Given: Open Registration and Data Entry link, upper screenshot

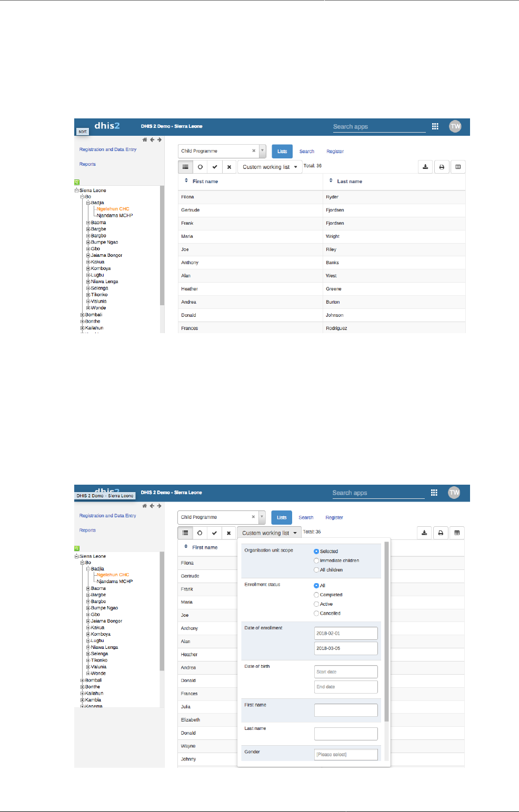Looking at the screenshot, I should pyautogui.click(x=108, y=149).
